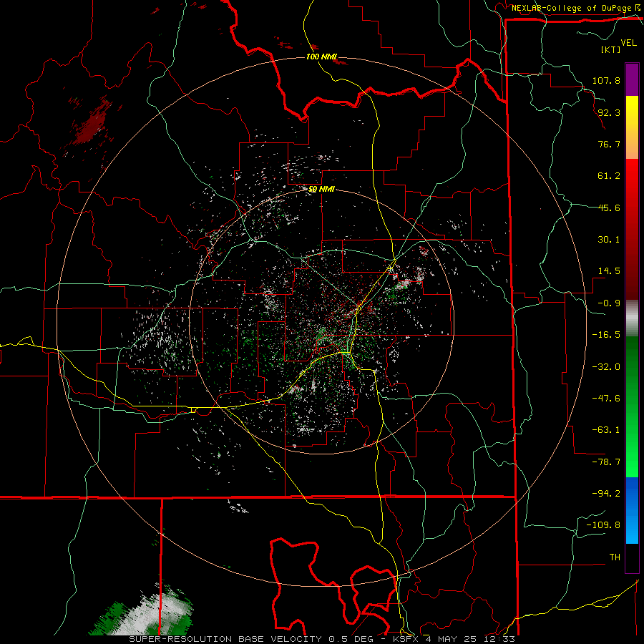Click the [KT] units label

pyautogui.click(x=610, y=49)
